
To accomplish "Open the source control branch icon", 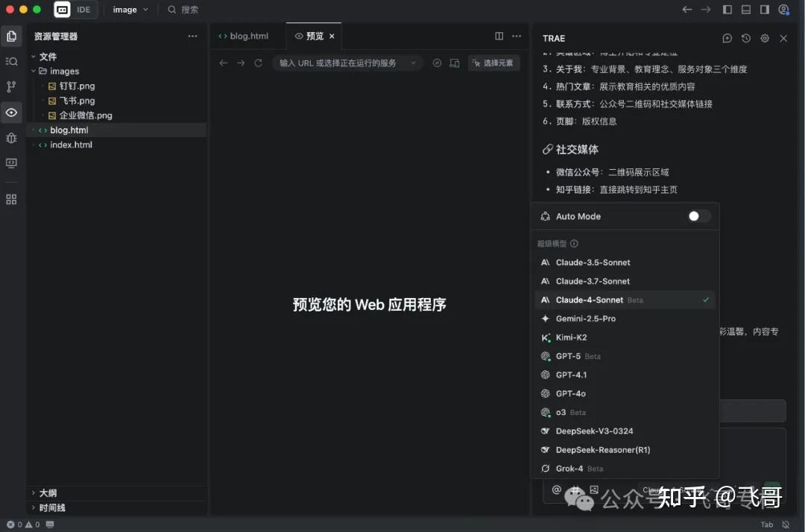I will (x=11, y=86).
